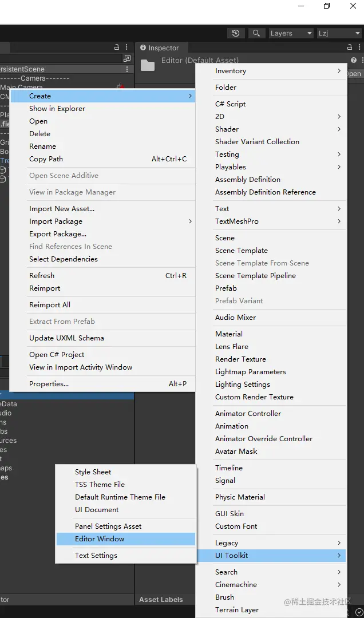Screen dimensions: 364x618
Task: Open the Undo History icon
Action: (236, 34)
